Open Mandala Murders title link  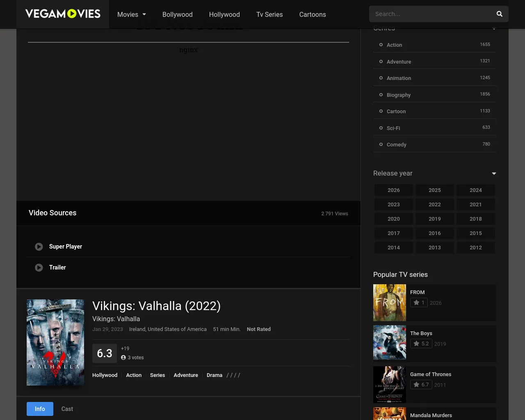point(431,415)
